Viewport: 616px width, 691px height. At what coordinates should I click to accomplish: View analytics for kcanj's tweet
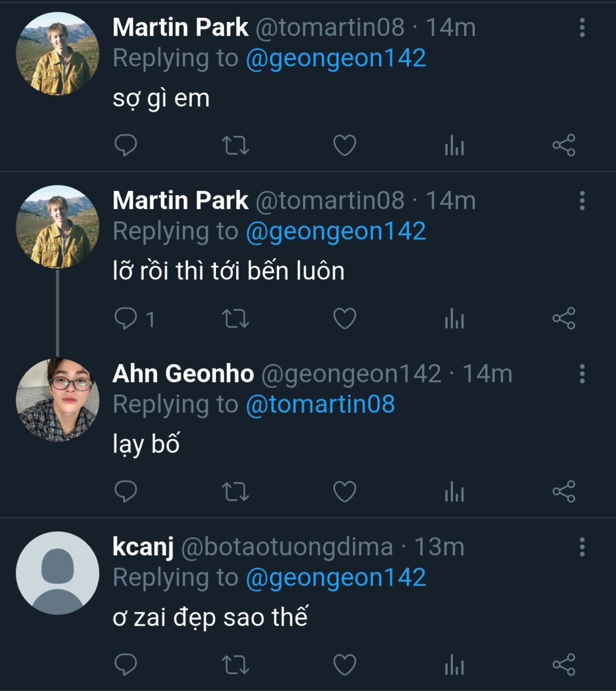pyautogui.click(x=454, y=665)
